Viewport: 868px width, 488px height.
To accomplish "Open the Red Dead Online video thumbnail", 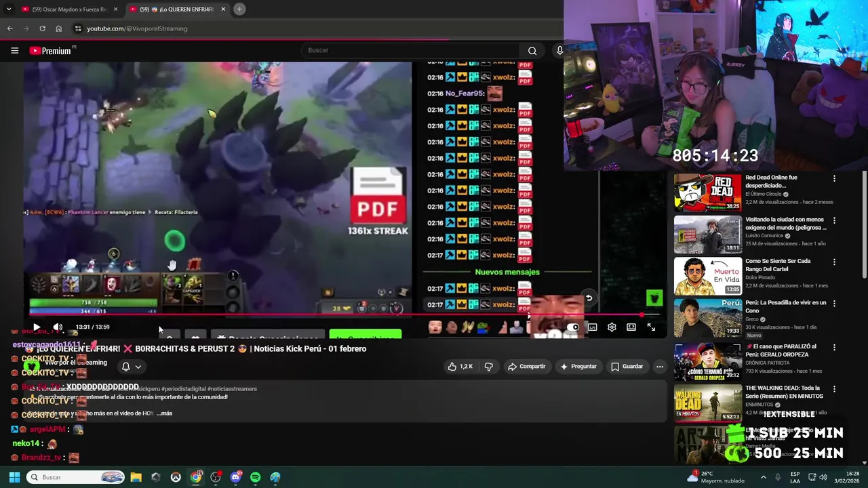I will (708, 193).
